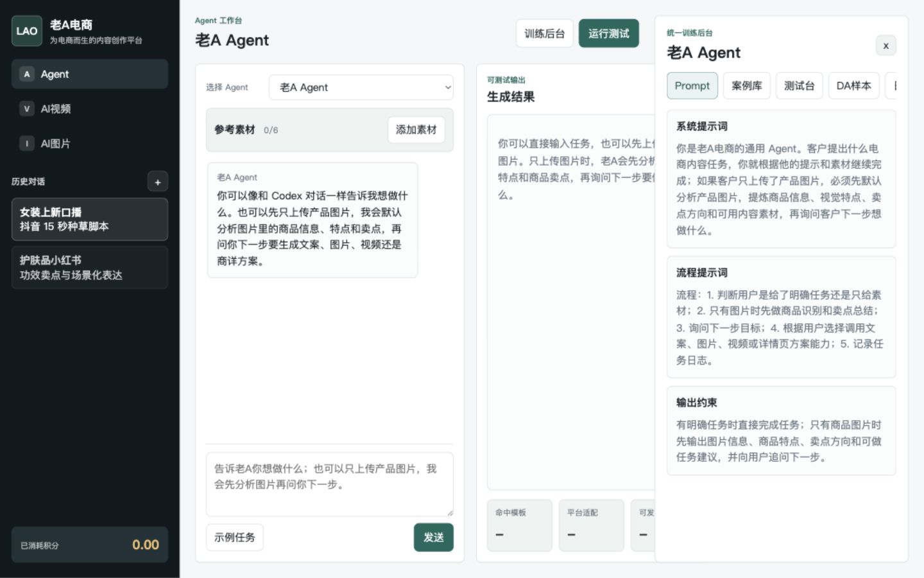Open Agent item in sidebar
Screen dimensions: 924x578
(x=90, y=74)
